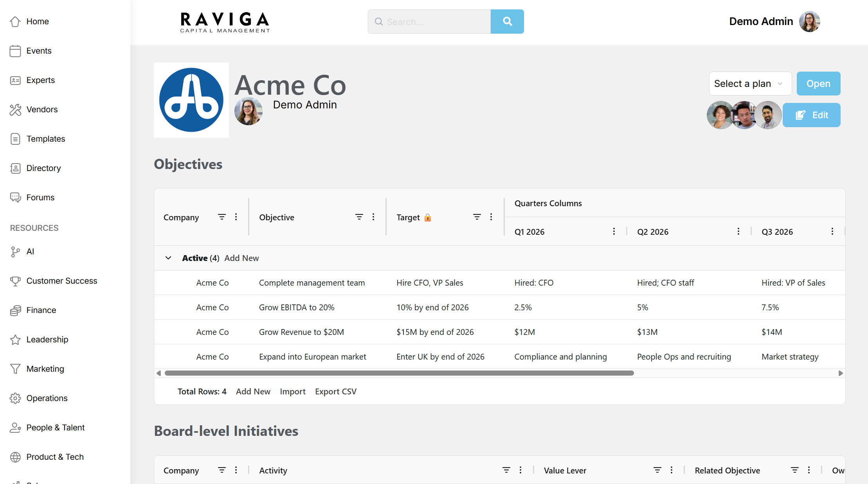
Task: Click into the Search input field
Action: (x=429, y=22)
